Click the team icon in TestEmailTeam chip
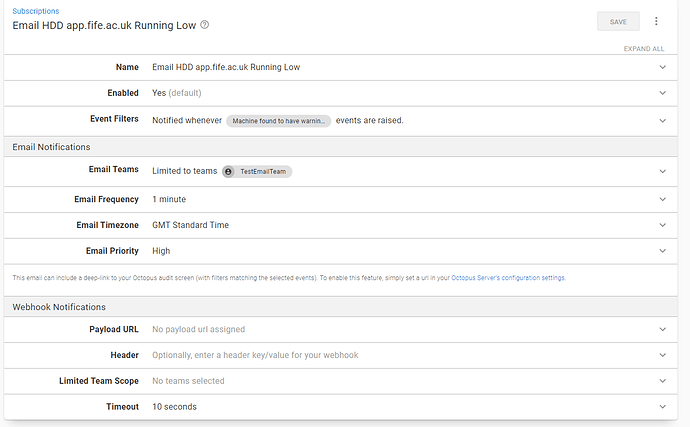Image resolution: width=690 pixels, height=427 pixels. (x=229, y=172)
